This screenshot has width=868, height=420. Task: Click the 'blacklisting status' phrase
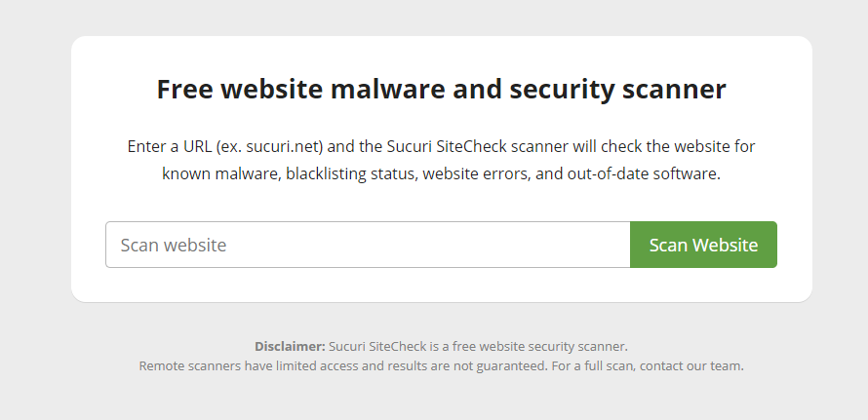(350, 173)
